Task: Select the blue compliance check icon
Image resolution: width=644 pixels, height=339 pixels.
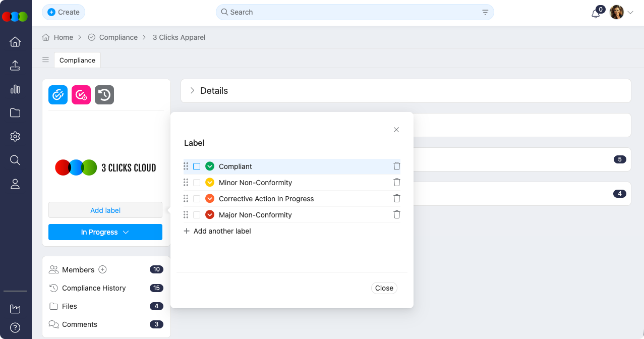Action: [x=57, y=94]
